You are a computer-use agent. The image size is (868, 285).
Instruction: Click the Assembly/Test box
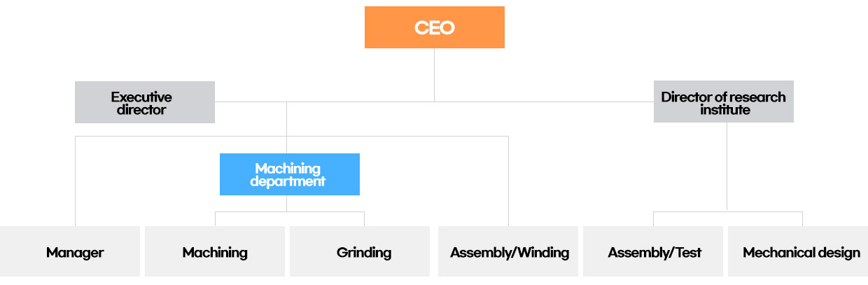click(x=653, y=251)
